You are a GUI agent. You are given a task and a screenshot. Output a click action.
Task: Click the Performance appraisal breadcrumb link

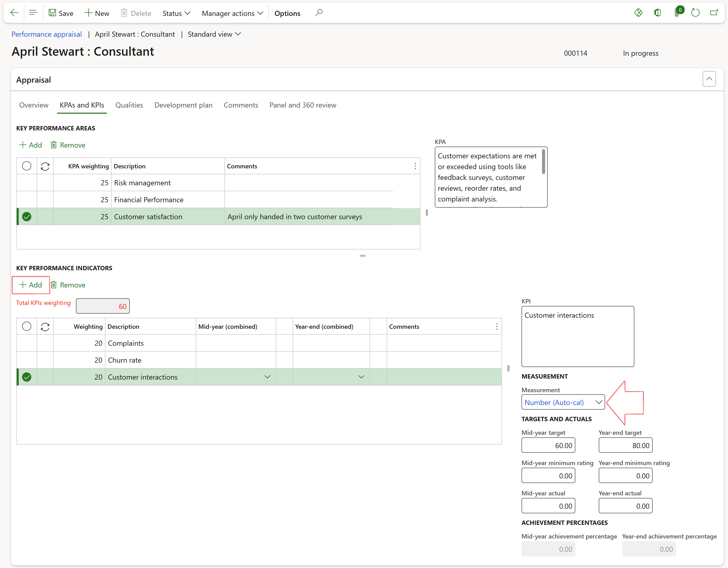(x=47, y=34)
